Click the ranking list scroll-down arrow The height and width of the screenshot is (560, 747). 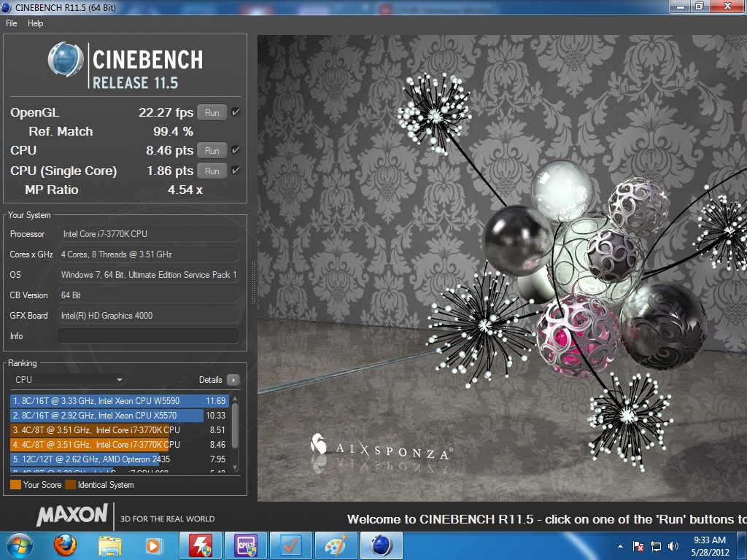pos(235,467)
